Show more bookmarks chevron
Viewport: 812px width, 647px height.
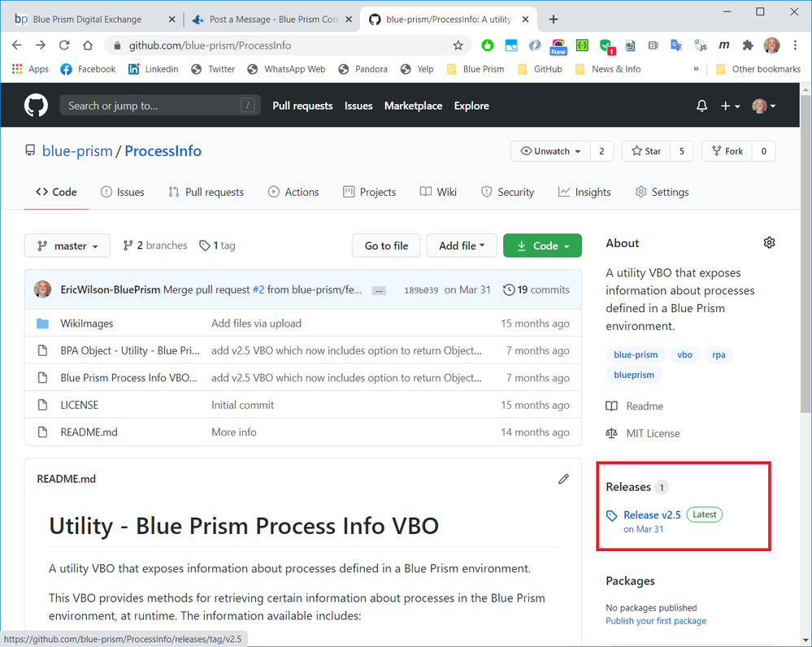[x=696, y=69]
